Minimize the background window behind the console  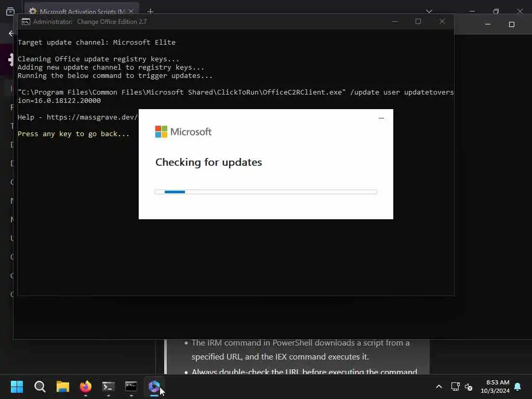(487, 24)
